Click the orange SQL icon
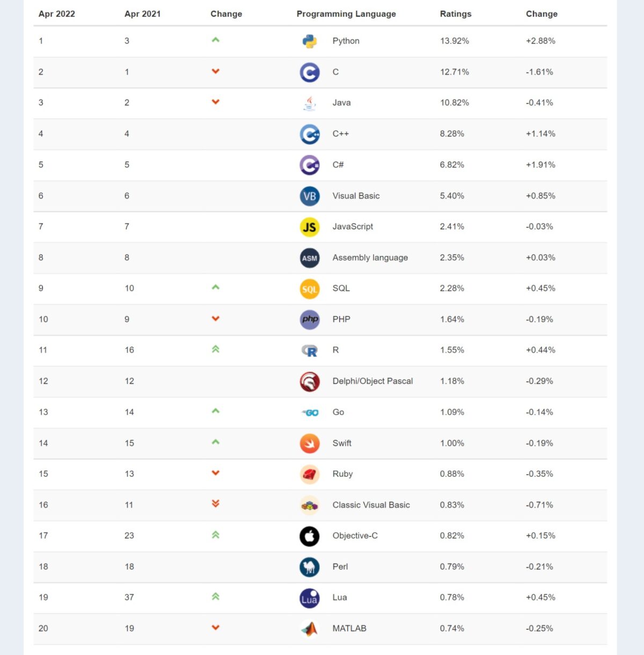Screen dimensions: 644x655 point(310,289)
